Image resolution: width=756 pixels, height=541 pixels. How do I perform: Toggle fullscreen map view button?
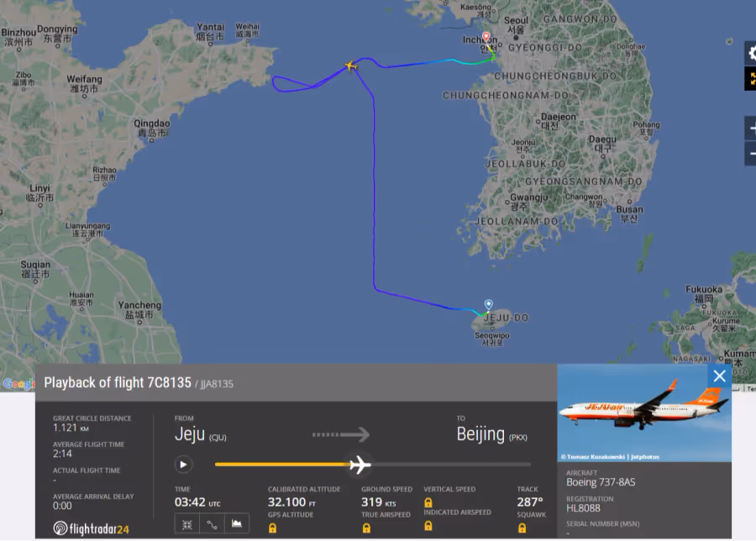click(x=751, y=79)
